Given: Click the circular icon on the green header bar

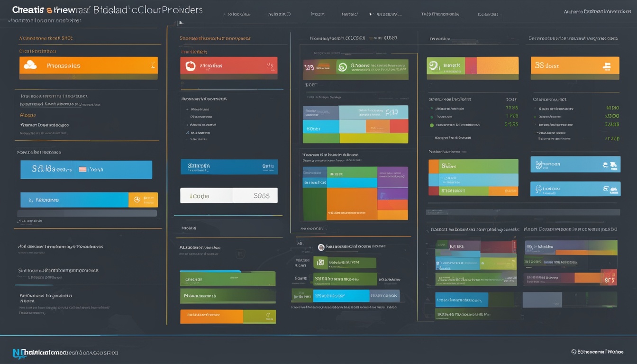Looking at the screenshot, I should point(342,67).
